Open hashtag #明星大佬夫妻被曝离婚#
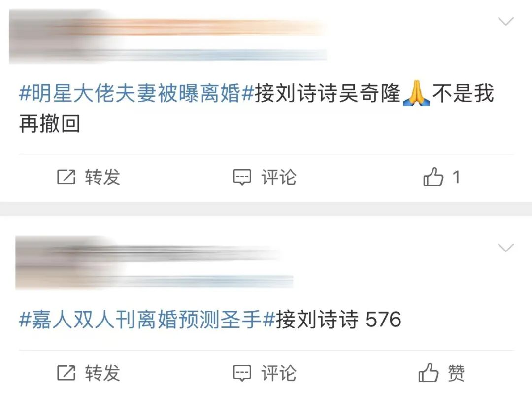This screenshot has width=532, height=395. click(x=137, y=93)
